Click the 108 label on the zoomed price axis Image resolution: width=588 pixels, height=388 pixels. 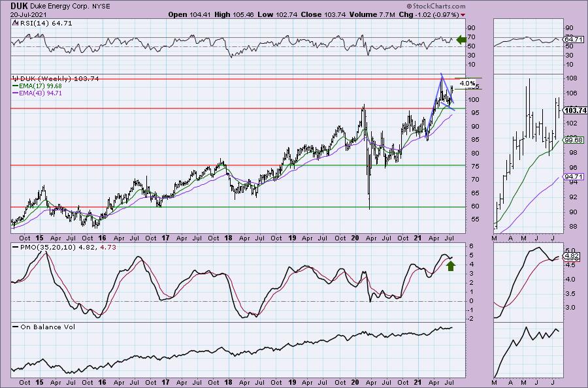571,79
